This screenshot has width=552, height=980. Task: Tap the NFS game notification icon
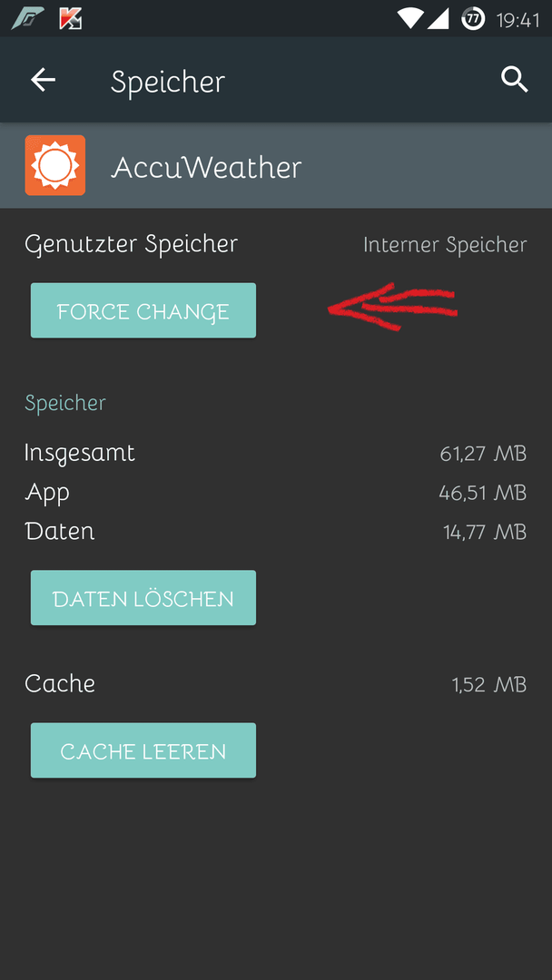[x=27, y=19]
